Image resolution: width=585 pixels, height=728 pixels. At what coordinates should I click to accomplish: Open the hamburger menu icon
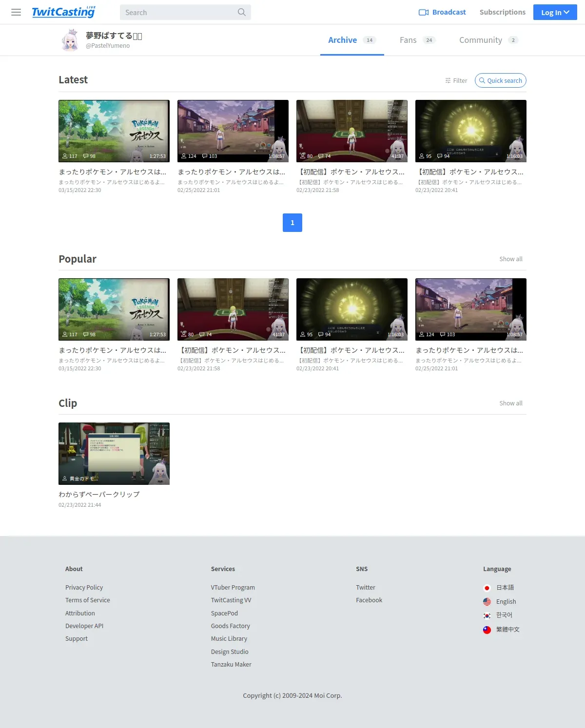click(x=16, y=12)
